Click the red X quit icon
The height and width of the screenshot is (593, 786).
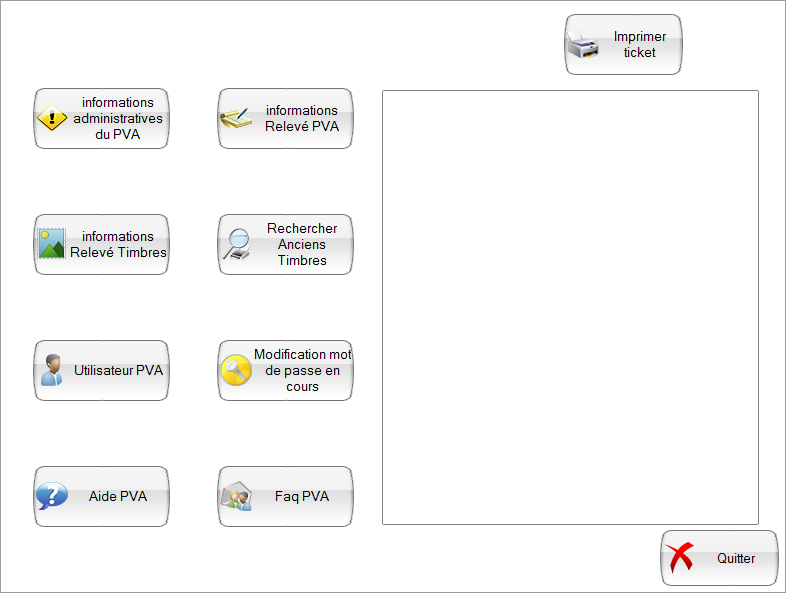[680, 558]
